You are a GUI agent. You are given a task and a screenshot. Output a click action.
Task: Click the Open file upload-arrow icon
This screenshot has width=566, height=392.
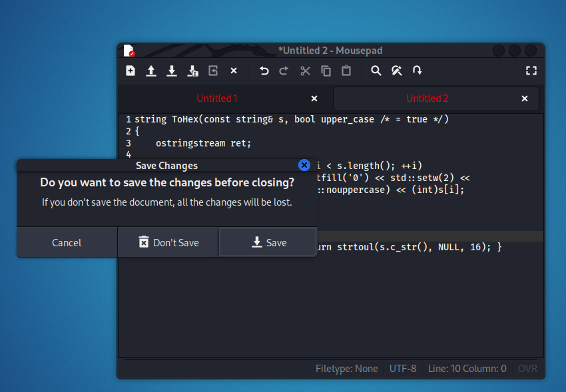151,71
